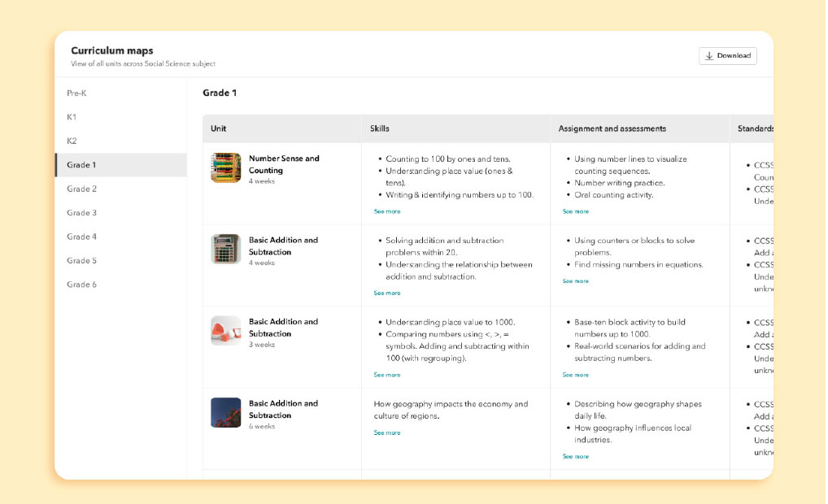Viewport: 828px width, 504px height.
Task: Select Pre-K in the grade sidebar
Action: [77, 93]
